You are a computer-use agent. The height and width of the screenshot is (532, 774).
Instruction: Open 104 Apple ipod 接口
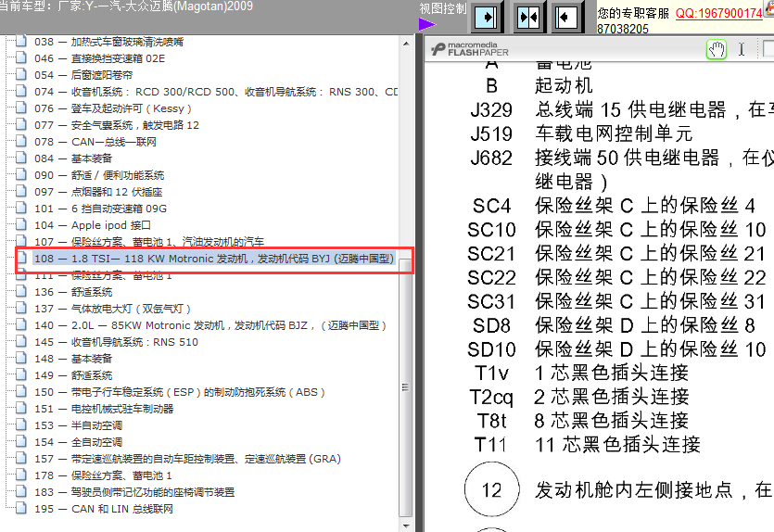click(x=93, y=225)
